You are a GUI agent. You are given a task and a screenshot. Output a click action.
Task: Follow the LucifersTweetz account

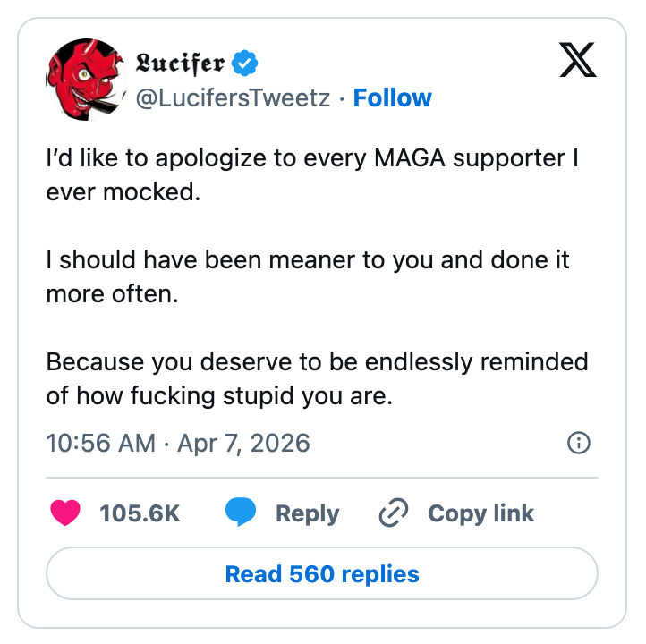pos(392,97)
